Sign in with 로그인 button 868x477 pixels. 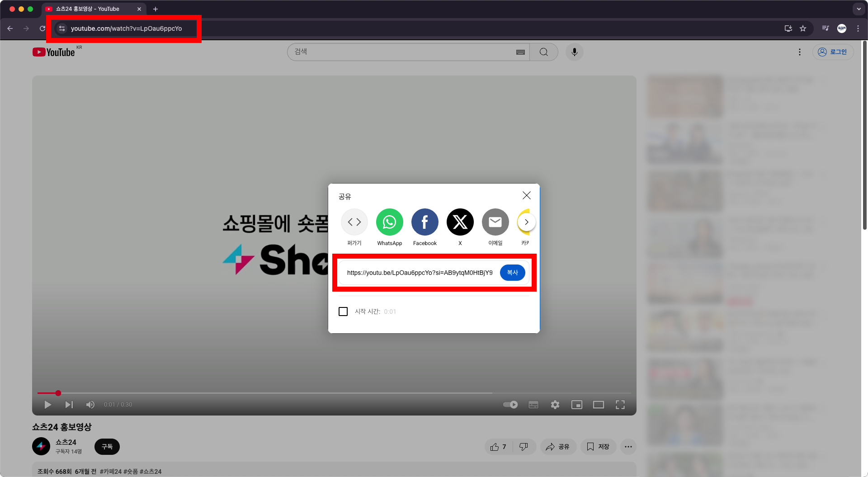833,52
